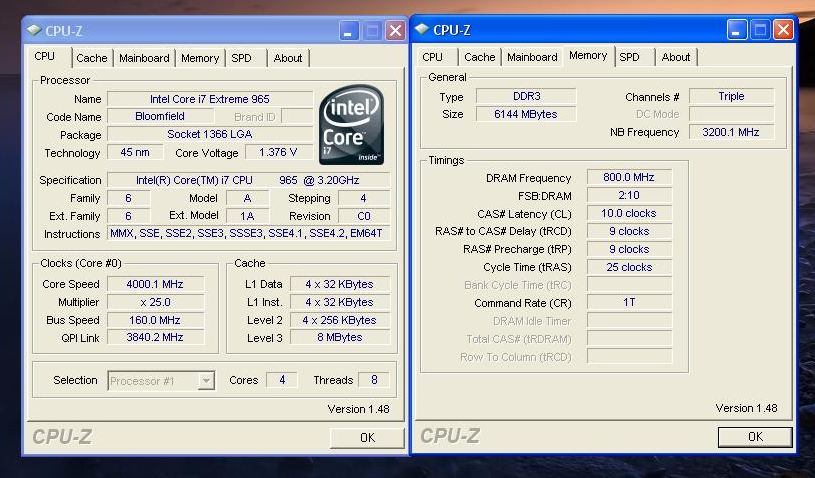The width and height of the screenshot is (815, 478).
Task: Click Version 1.48 text in left window
Action: click(x=359, y=409)
